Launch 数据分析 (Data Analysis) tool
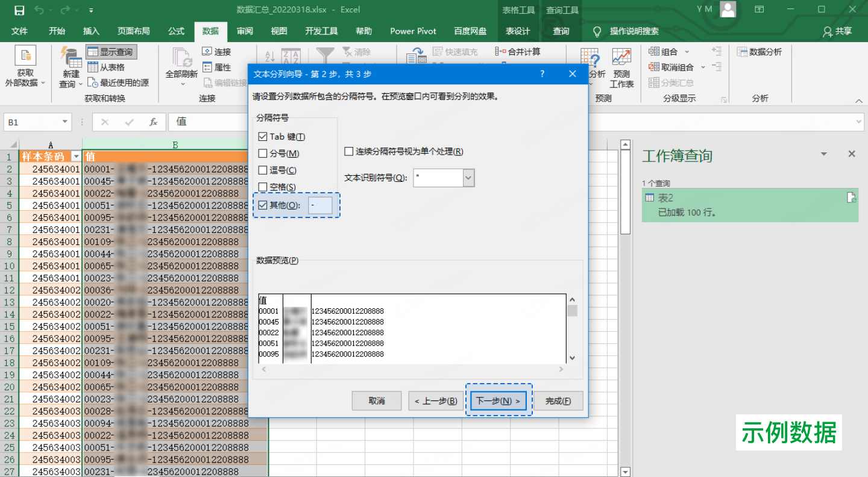Viewport: 868px width, 477px height. click(761, 52)
